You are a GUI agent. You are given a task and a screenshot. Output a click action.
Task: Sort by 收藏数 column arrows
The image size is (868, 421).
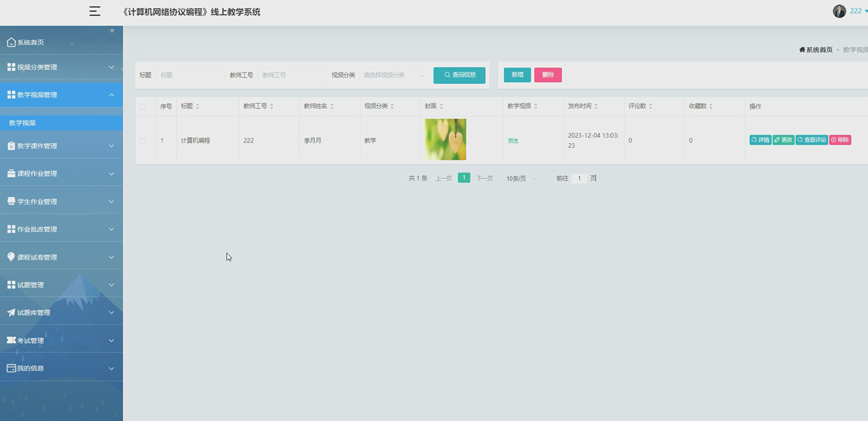(x=711, y=106)
